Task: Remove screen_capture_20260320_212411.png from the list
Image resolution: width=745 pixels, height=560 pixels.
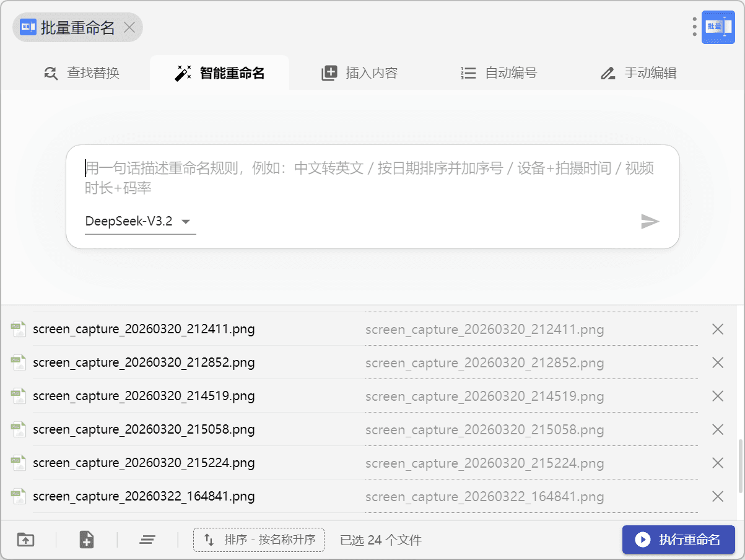Action: click(x=718, y=329)
